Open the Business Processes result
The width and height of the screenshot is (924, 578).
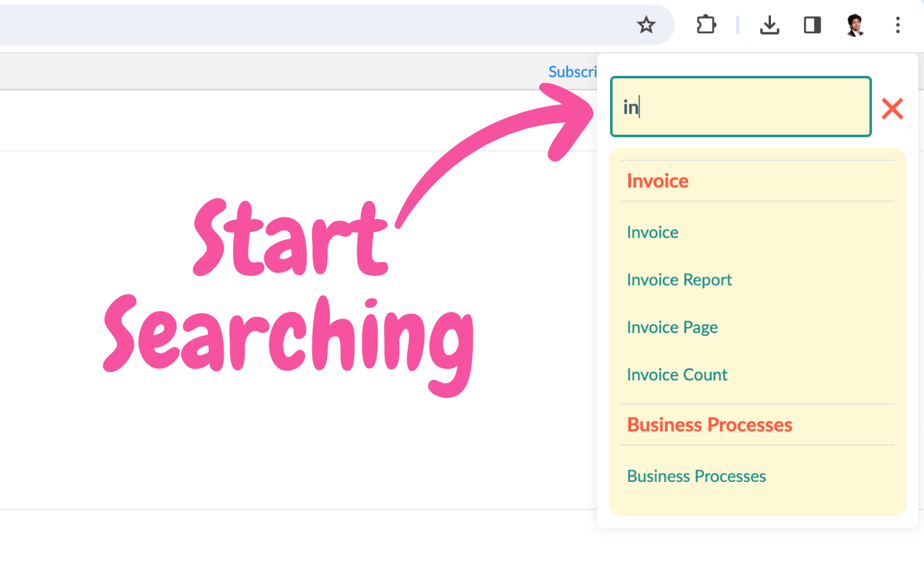click(x=696, y=476)
